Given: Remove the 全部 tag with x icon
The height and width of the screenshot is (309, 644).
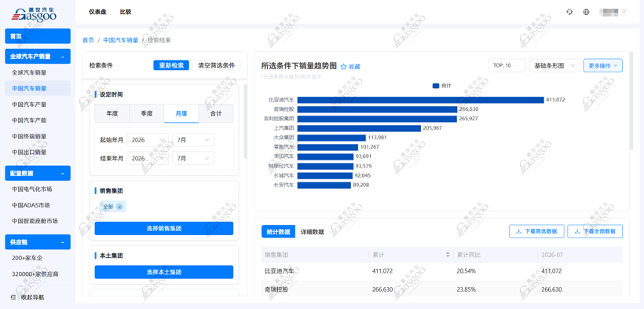Looking at the screenshot, I should (x=119, y=207).
